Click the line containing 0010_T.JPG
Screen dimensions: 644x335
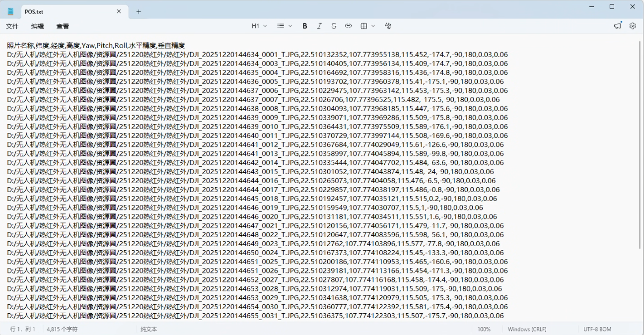(257, 127)
